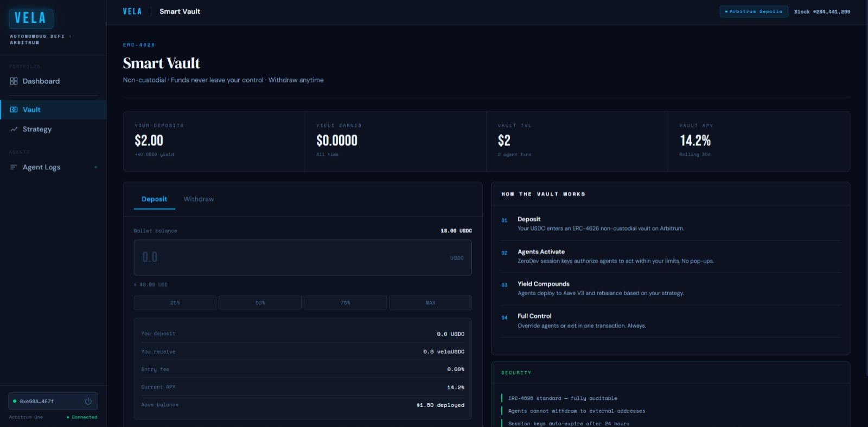Screen dimensions: 868x427
Task: Open the Dashboard page
Action: (x=53, y=81)
